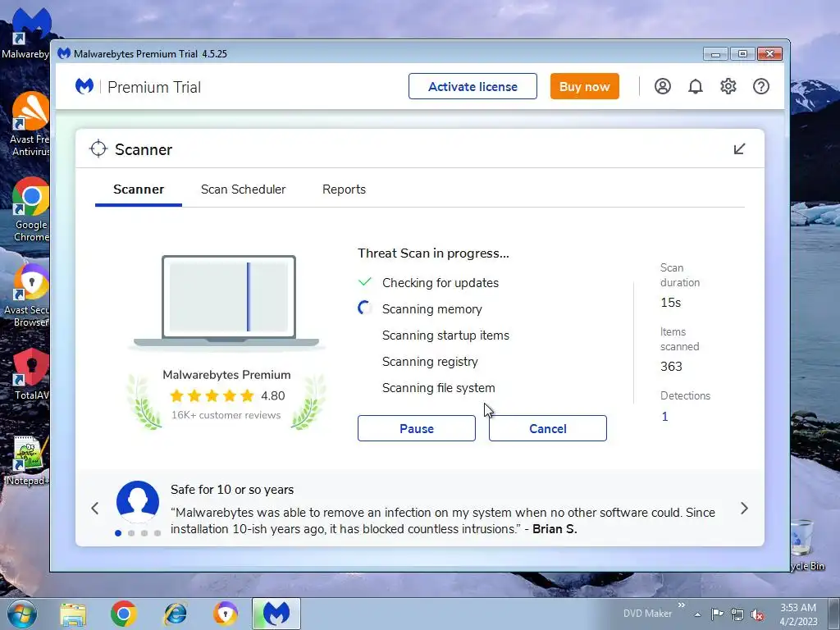The image size is (840, 630).
Task: Click the laptop scan illustration
Action: click(x=226, y=302)
